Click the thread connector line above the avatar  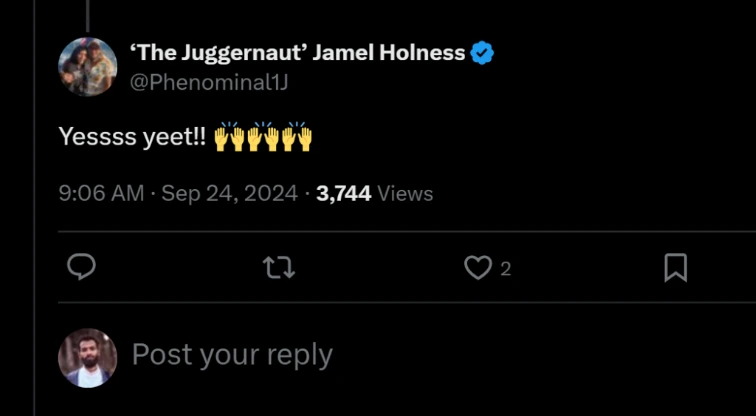tap(87, 14)
